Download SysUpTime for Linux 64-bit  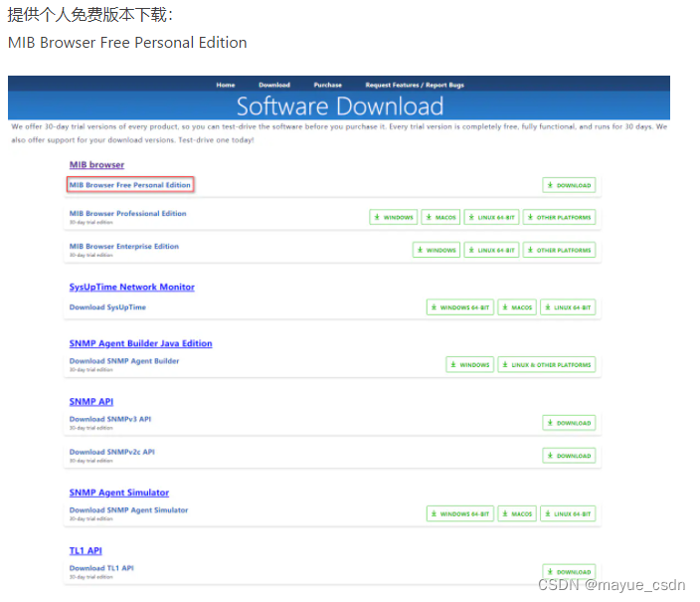pos(568,307)
